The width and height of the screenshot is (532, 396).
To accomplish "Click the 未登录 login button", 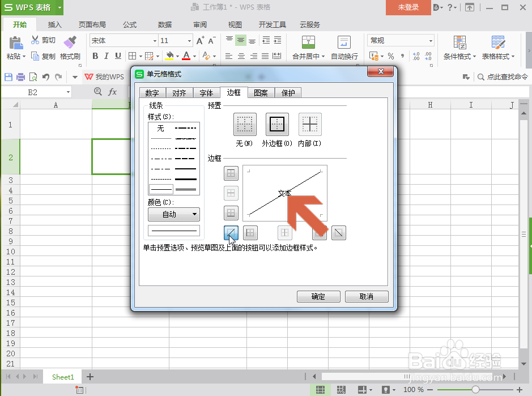I will (x=408, y=7).
